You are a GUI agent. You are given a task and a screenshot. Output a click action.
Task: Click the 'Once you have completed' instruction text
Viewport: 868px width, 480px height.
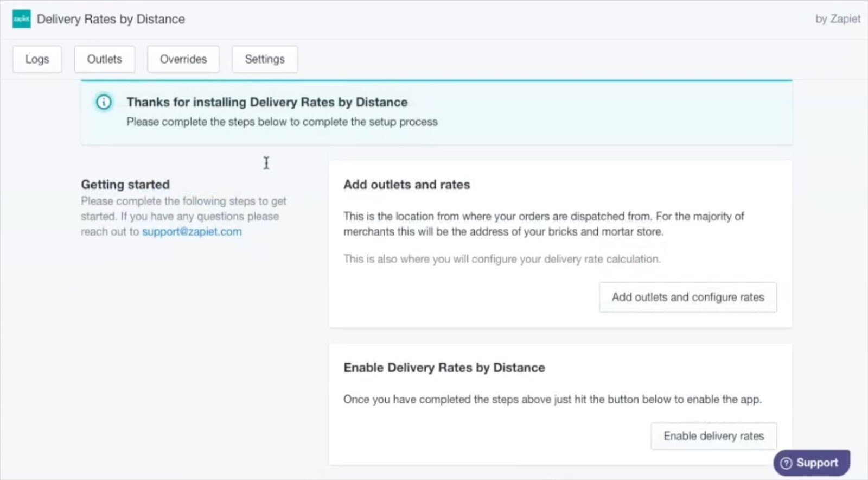[552, 400]
